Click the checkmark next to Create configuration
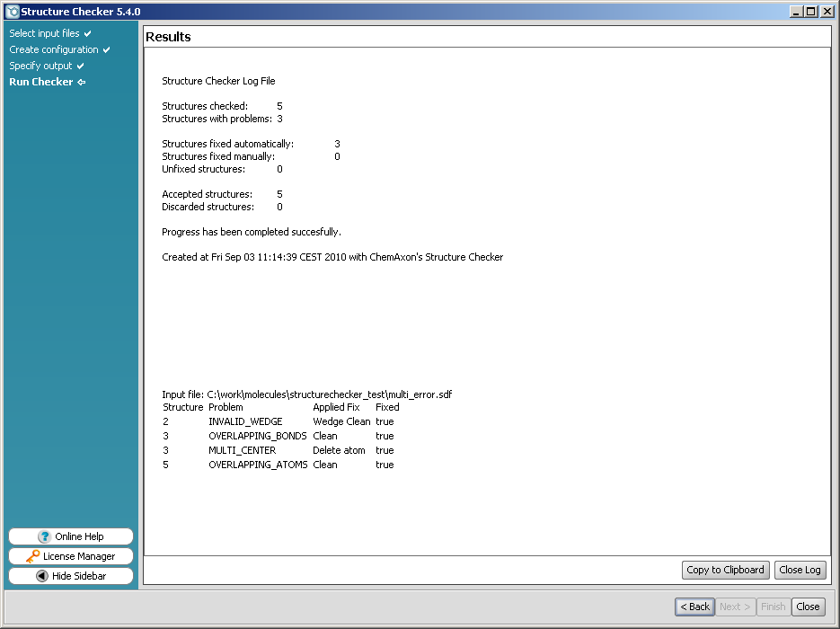This screenshot has height=629, width=840. click(107, 49)
